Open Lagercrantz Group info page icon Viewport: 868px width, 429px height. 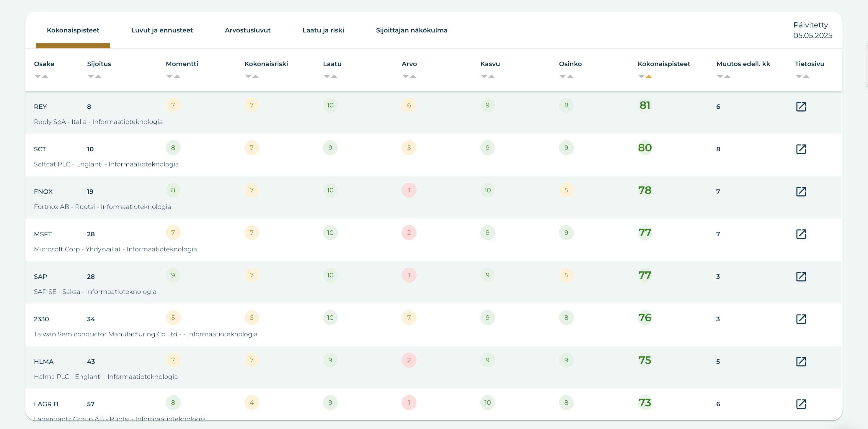[801, 404]
